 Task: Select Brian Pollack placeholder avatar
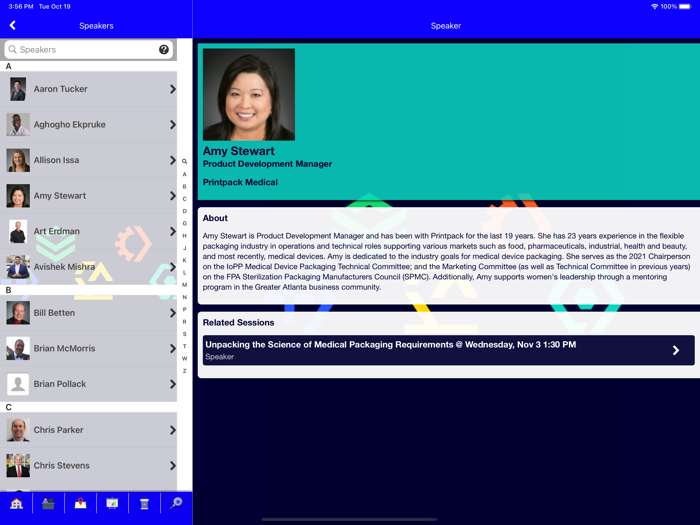[x=18, y=384]
